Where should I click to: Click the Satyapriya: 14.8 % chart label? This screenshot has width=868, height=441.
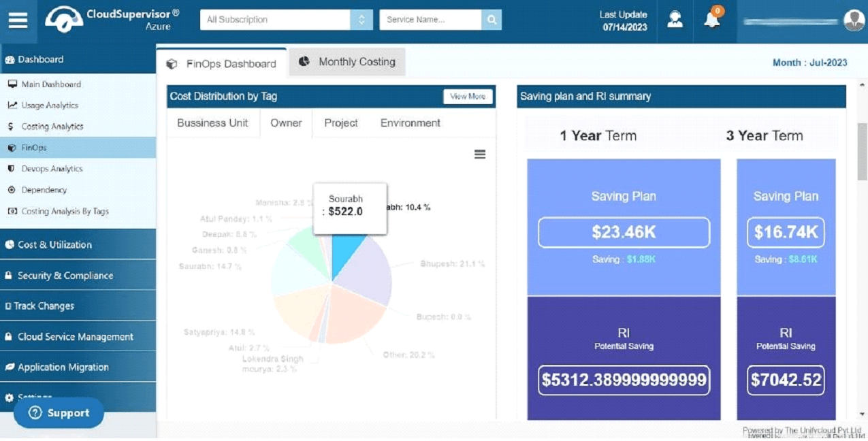pyautogui.click(x=219, y=333)
